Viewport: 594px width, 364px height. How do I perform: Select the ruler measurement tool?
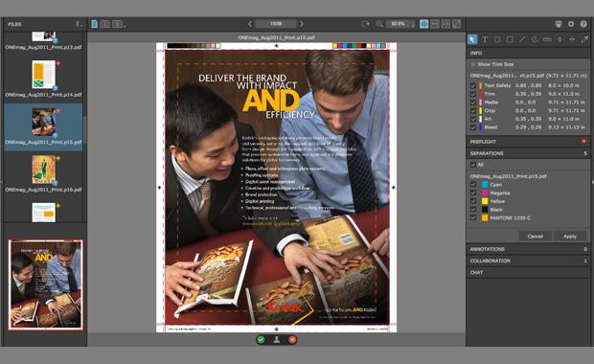coord(547,39)
